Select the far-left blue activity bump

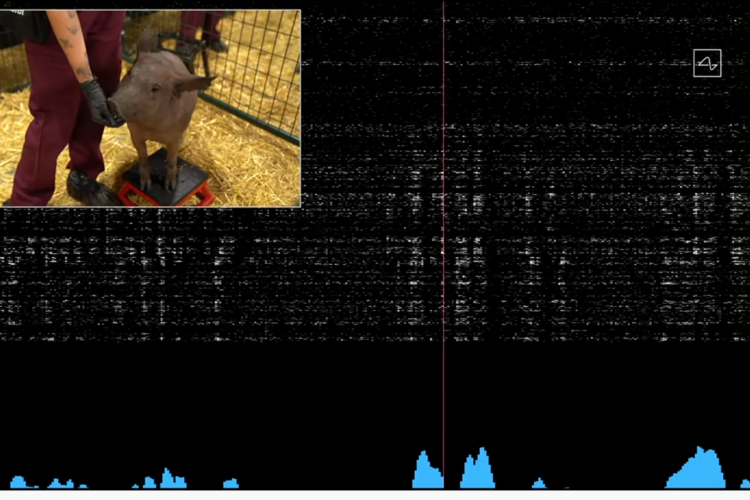(17, 482)
